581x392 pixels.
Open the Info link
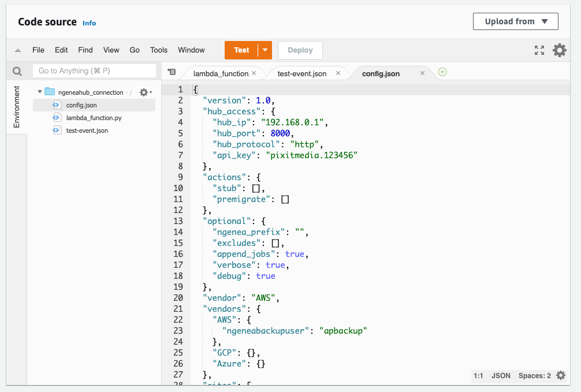coord(89,23)
